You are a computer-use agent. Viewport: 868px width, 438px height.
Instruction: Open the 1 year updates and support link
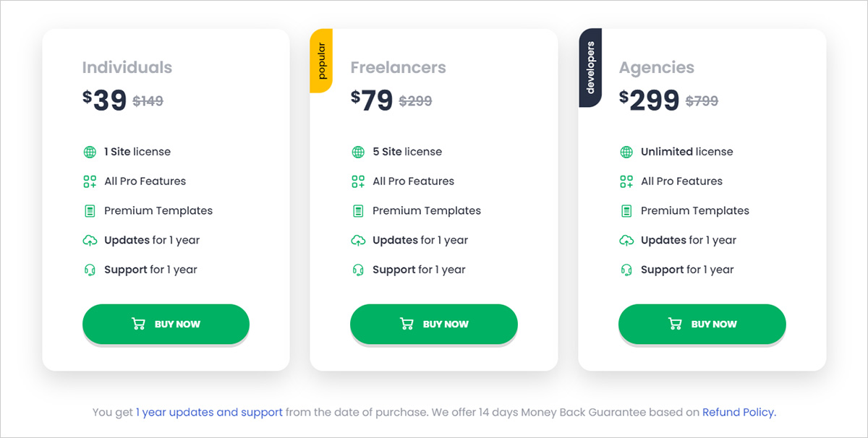[210, 412]
